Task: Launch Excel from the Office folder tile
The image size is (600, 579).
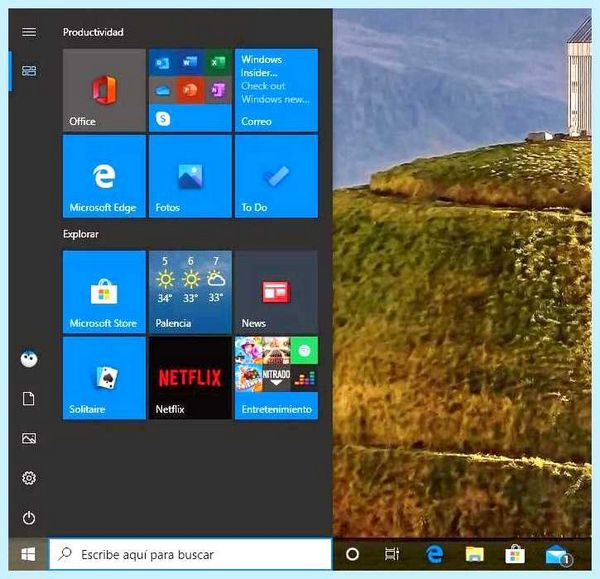Action: (218, 62)
